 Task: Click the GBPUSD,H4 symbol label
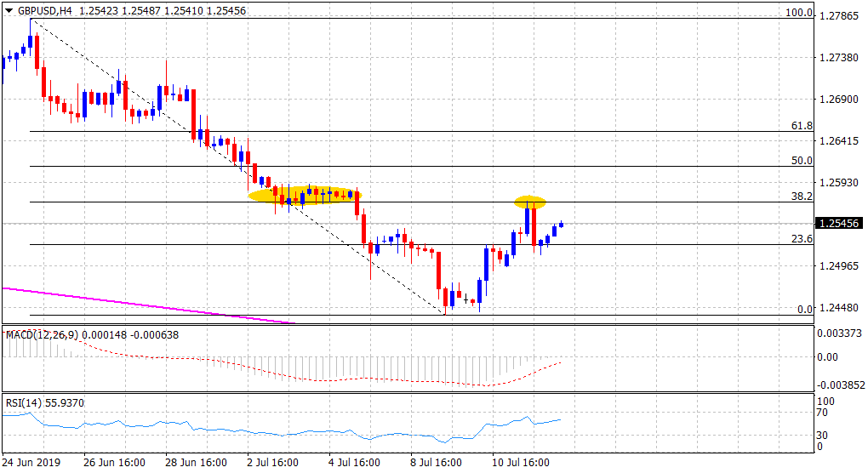point(45,10)
